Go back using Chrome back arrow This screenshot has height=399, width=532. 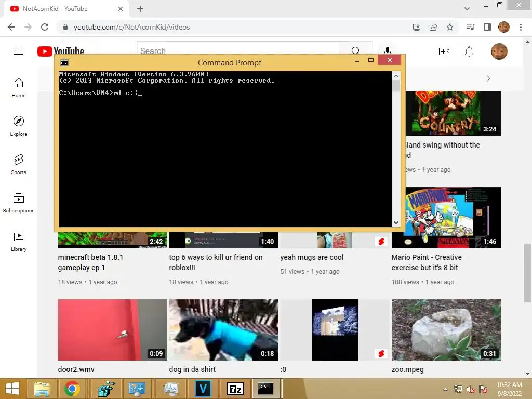tap(11, 27)
